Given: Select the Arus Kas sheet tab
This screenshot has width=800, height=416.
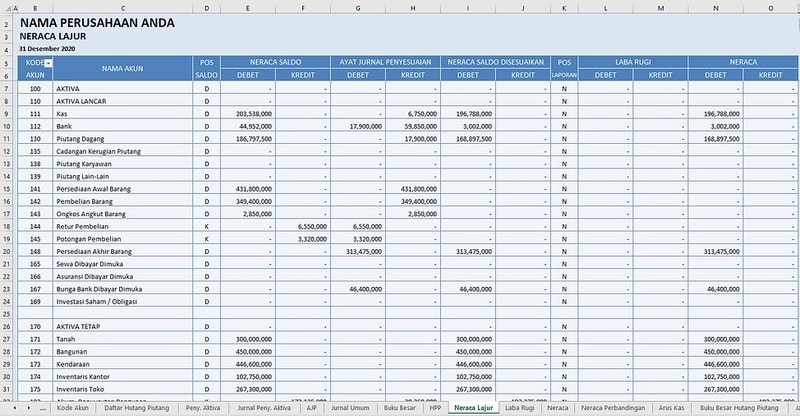Looking at the screenshot, I should click(671, 408).
